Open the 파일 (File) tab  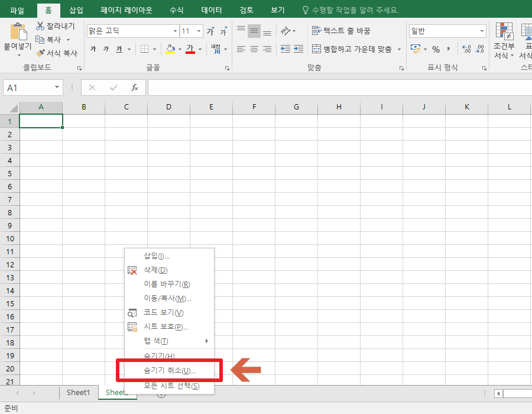pos(17,10)
